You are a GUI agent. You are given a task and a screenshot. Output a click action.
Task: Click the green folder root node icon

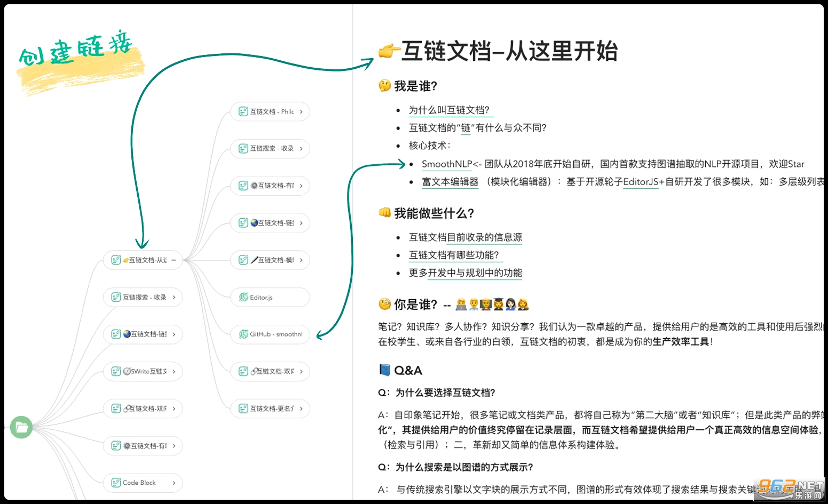[21, 427]
